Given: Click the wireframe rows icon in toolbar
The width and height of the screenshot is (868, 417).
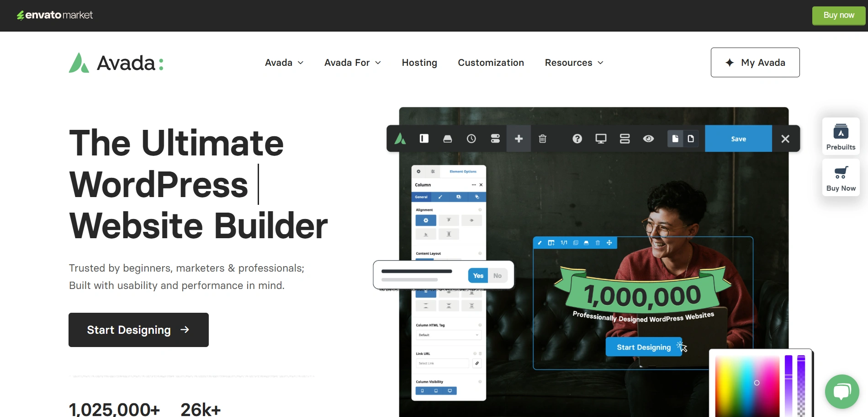Looking at the screenshot, I should pos(625,139).
